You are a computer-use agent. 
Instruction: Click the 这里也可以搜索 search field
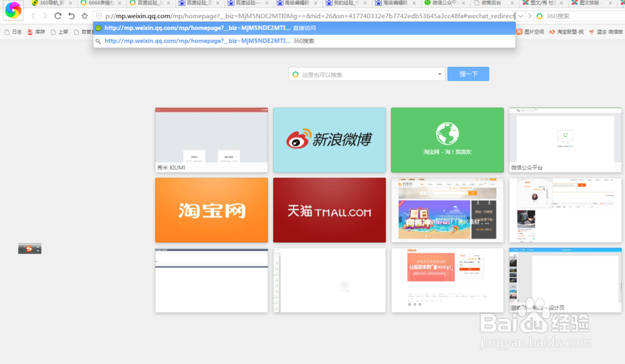coord(367,74)
